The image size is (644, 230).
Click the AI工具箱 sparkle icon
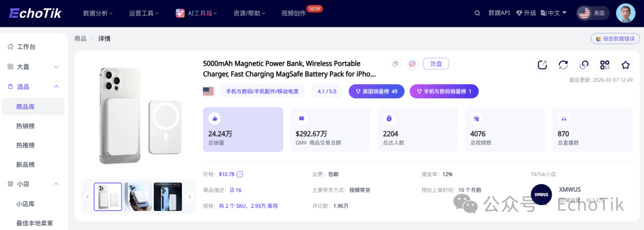click(x=180, y=13)
